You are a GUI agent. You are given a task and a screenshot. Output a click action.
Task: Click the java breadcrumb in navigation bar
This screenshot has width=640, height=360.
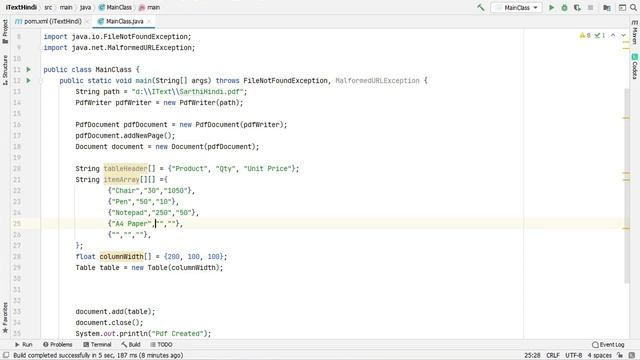[x=85, y=7]
